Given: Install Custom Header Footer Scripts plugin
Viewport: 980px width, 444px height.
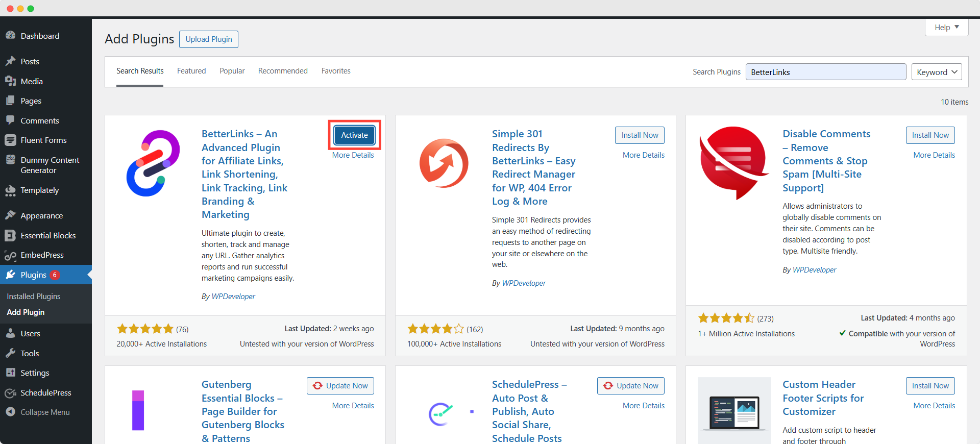Looking at the screenshot, I should (x=930, y=386).
